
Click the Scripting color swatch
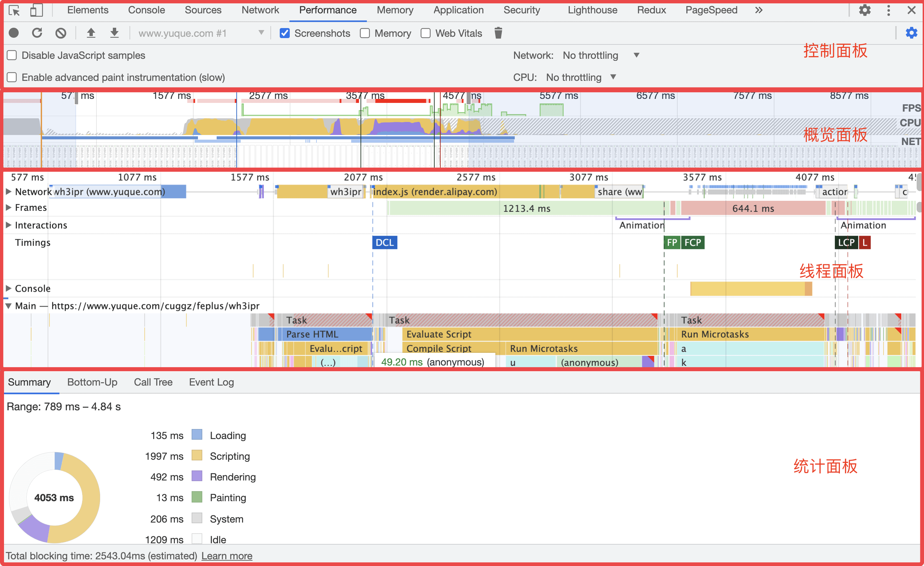pos(197,456)
